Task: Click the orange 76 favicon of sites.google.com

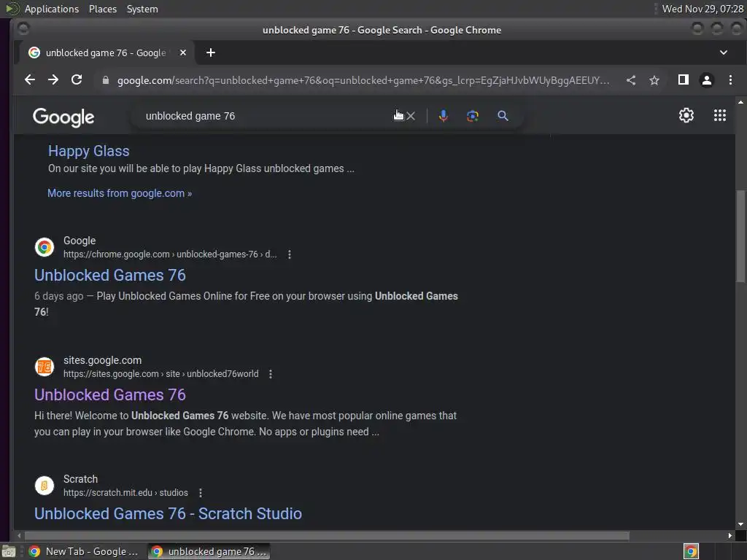Action: coord(44,367)
